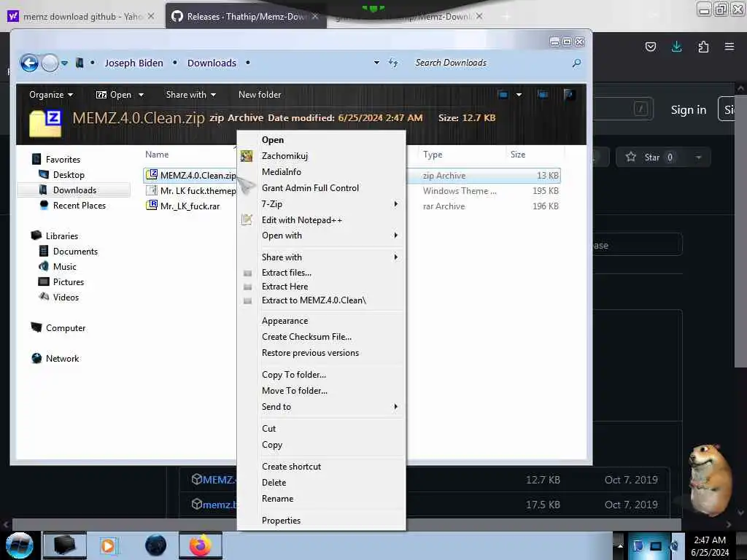Choose Edit with Notepad++
Image resolution: width=747 pixels, height=560 pixels.
(301, 220)
